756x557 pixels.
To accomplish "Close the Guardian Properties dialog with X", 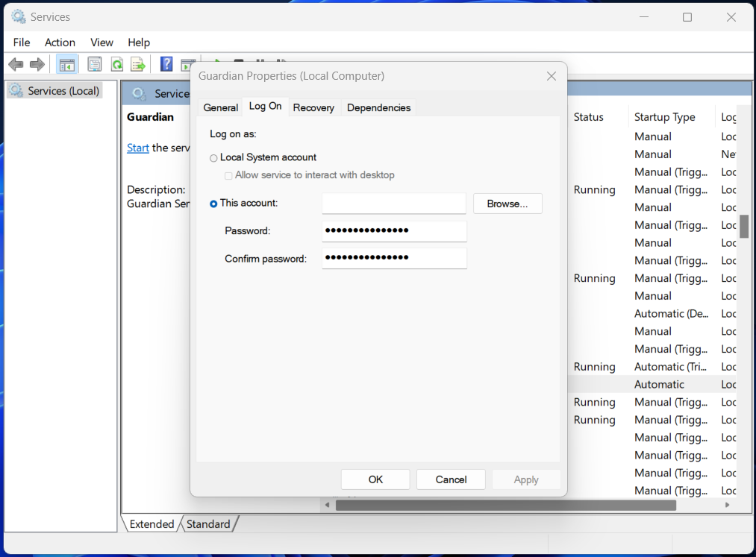I will click(551, 76).
